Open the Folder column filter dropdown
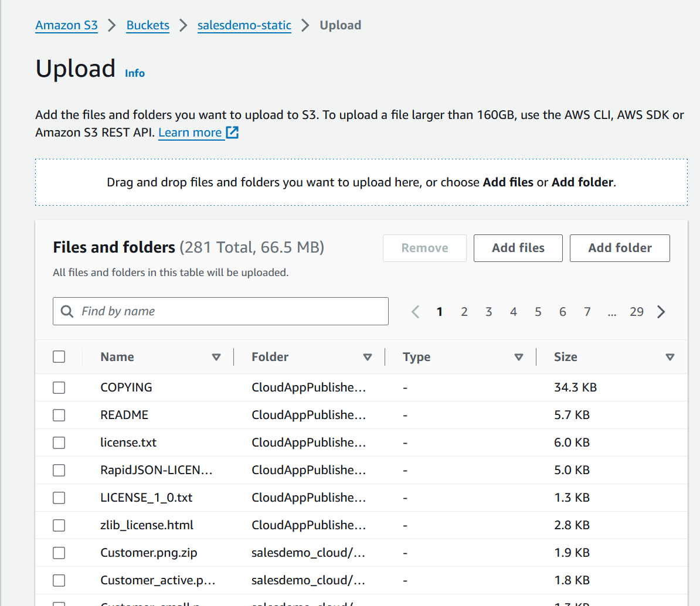Image resolution: width=700 pixels, height=606 pixels. (x=368, y=356)
